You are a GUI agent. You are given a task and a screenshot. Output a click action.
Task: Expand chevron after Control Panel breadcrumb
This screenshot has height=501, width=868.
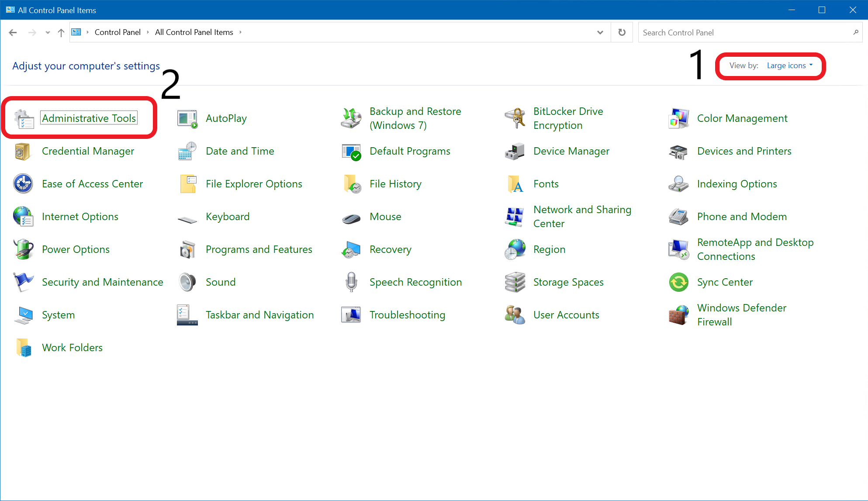point(148,32)
